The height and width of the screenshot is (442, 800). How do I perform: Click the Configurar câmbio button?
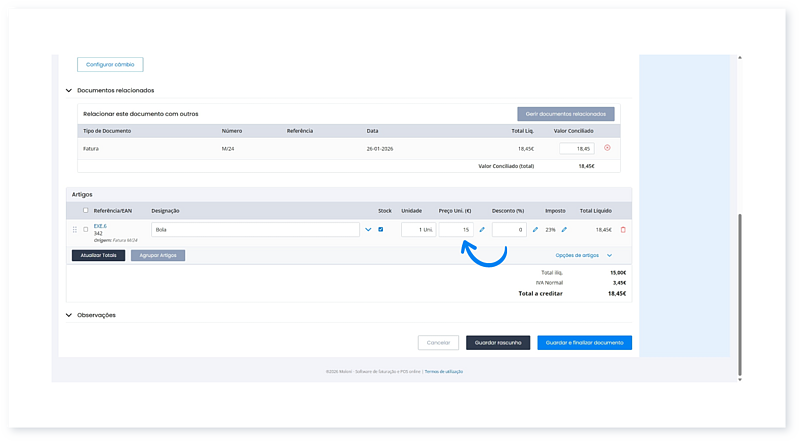pos(110,65)
